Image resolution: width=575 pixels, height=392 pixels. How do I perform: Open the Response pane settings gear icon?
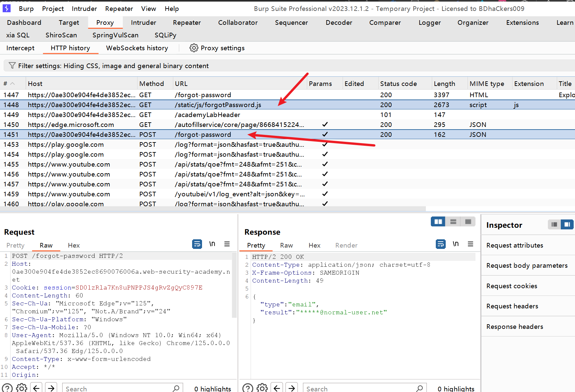(262, 387)
